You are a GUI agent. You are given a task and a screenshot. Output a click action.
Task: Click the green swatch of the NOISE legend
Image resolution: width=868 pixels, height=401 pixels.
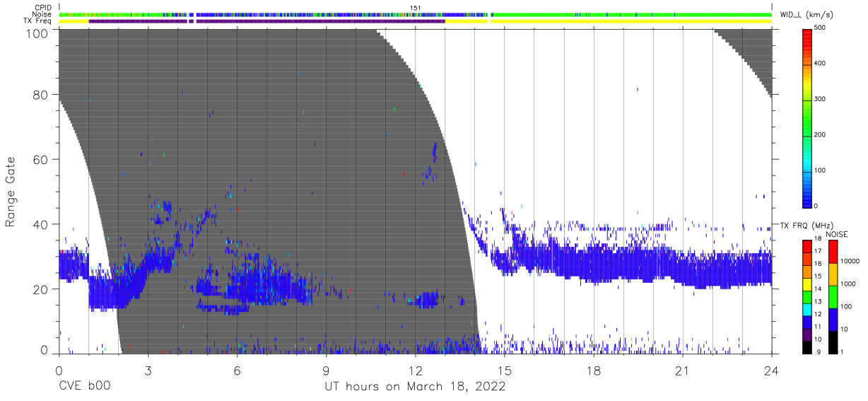click(832, 296)
